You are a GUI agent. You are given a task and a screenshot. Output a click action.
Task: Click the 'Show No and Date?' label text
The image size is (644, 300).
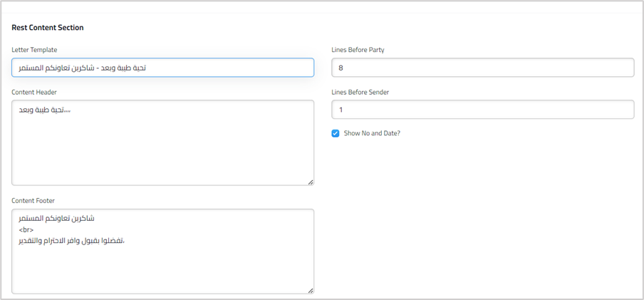pos(372,133)
